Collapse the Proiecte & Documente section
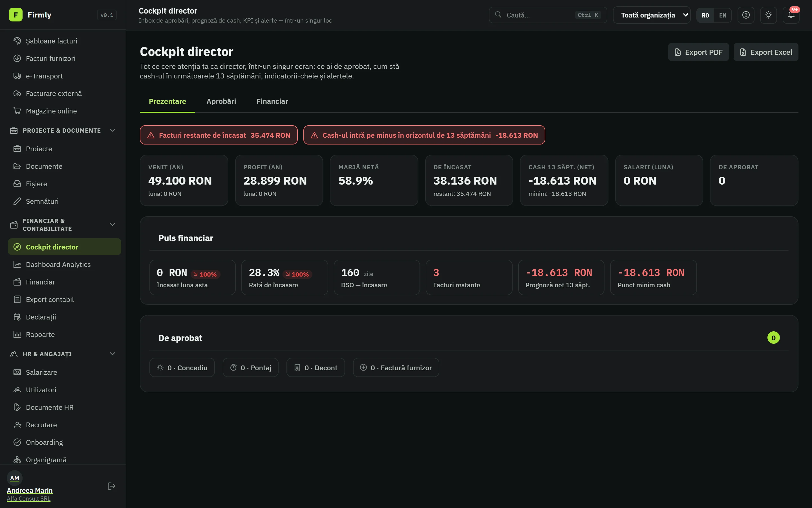 click(63, 130)
